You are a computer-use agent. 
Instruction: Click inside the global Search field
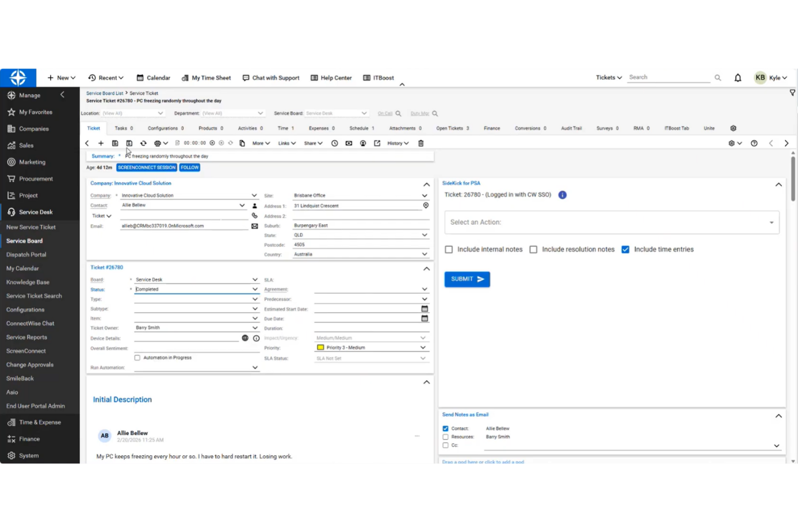(x=669, y=77)
